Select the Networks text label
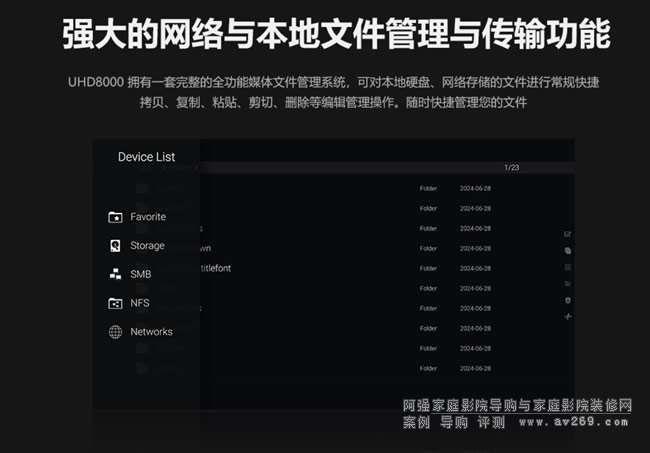Viewport: 650px width, 453px height. (x=151, y=332)
